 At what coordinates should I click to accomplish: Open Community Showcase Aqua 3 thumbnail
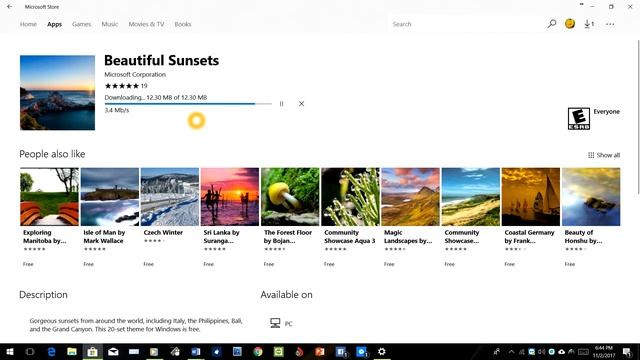coord(350,197)
